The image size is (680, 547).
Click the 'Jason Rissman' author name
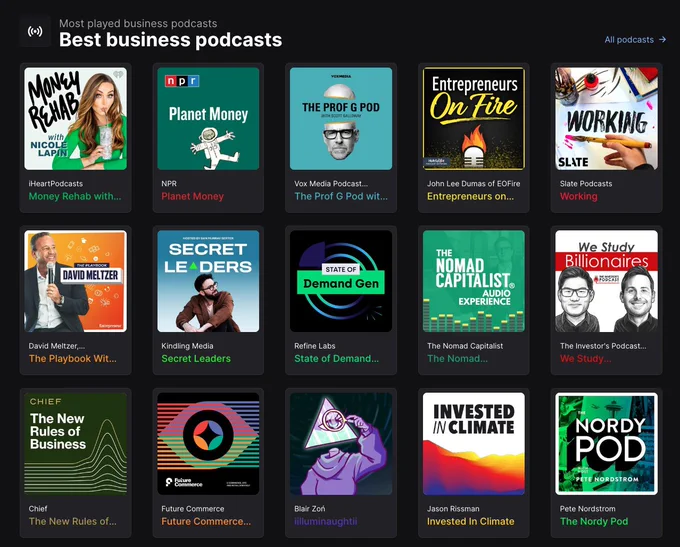(453, 509)
